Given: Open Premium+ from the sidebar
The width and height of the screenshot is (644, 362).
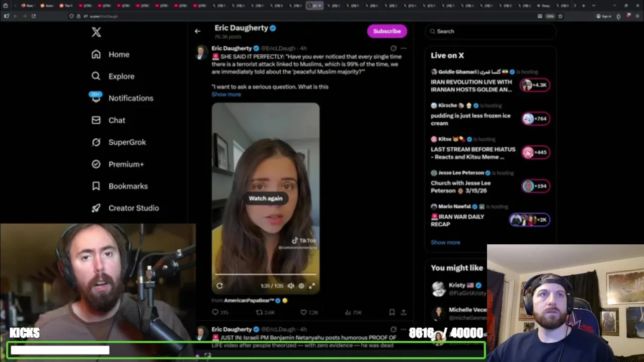Looking at the screenshot, I should tap(117, 164).
